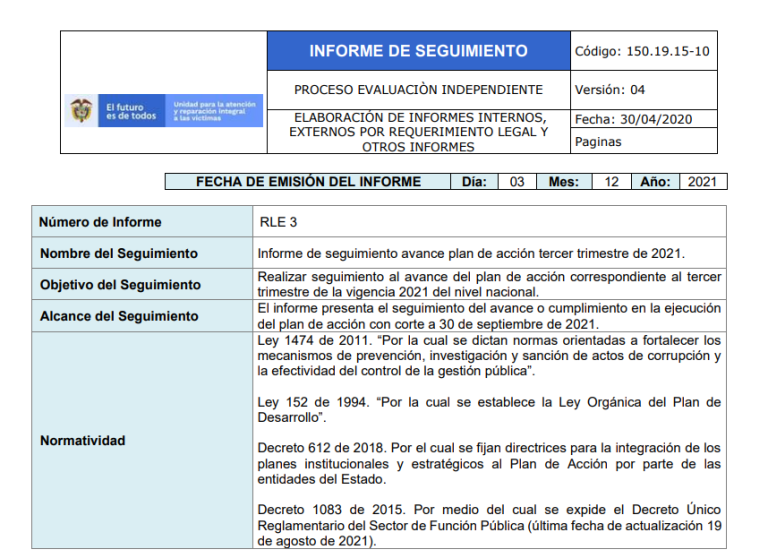Click the Colombian coat of arms emblem
Viewport: 768px width, 558px height.
tap(82, 111)
